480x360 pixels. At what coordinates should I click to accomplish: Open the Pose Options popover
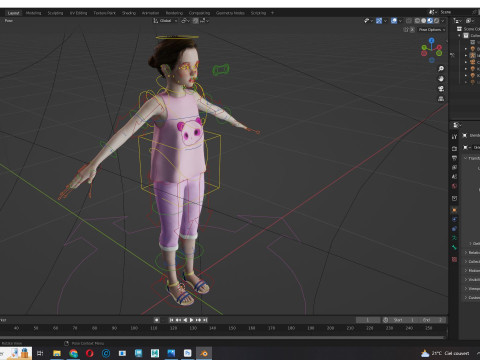click(432, 30)
